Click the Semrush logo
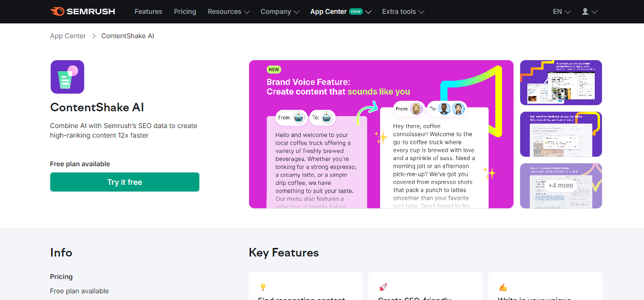The width and height of the screenshot is (644, 300). (82, 11)
